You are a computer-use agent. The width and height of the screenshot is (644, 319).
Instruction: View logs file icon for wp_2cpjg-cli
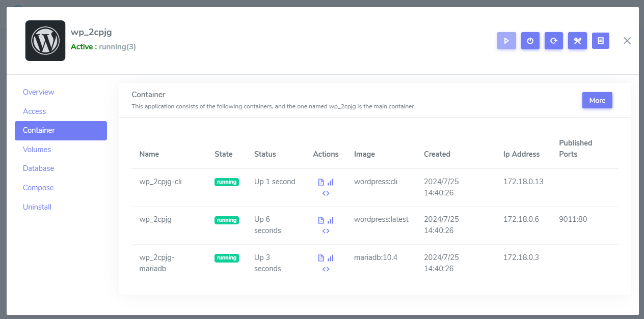[321, 182]
